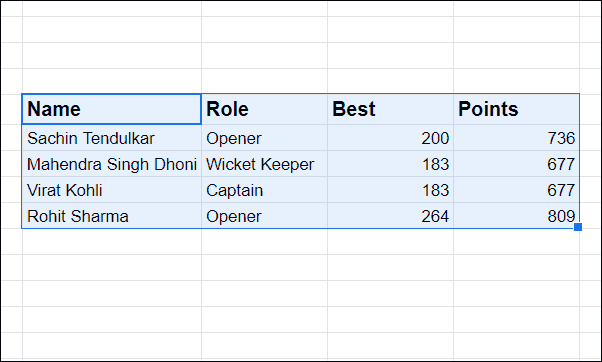Select the Wicket Keeper cell
This screenshot has height=362, width=602.
(x=264, y=164)
